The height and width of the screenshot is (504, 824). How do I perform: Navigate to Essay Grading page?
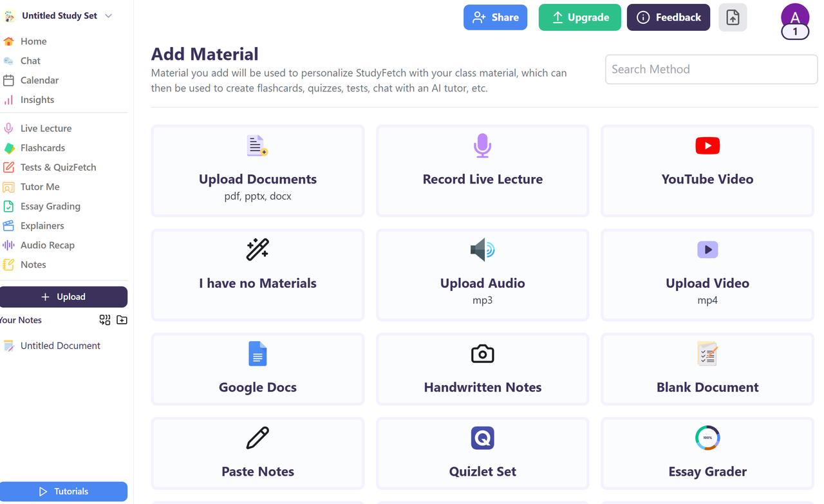coord(50,207)
